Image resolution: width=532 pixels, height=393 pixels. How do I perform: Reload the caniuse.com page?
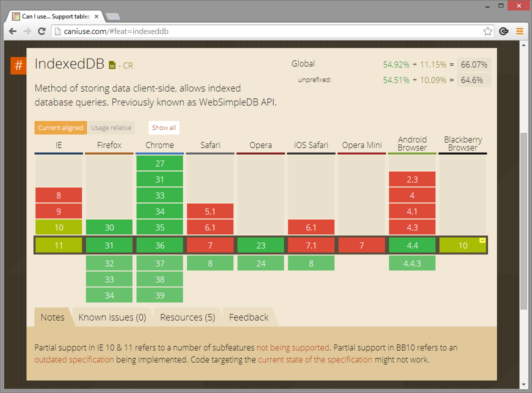(x=42, y=31)
